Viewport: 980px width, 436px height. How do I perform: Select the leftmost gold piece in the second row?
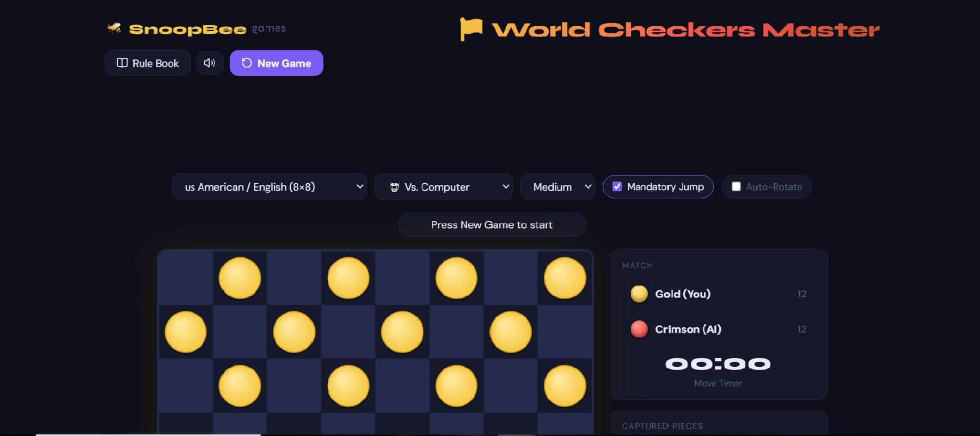pyautogui.click(x=186, y=332)
